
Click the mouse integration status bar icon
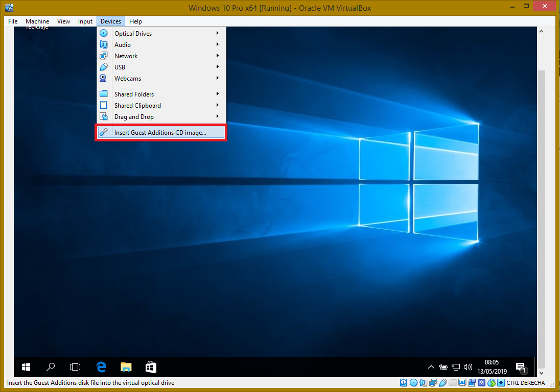tap(492, 383)
